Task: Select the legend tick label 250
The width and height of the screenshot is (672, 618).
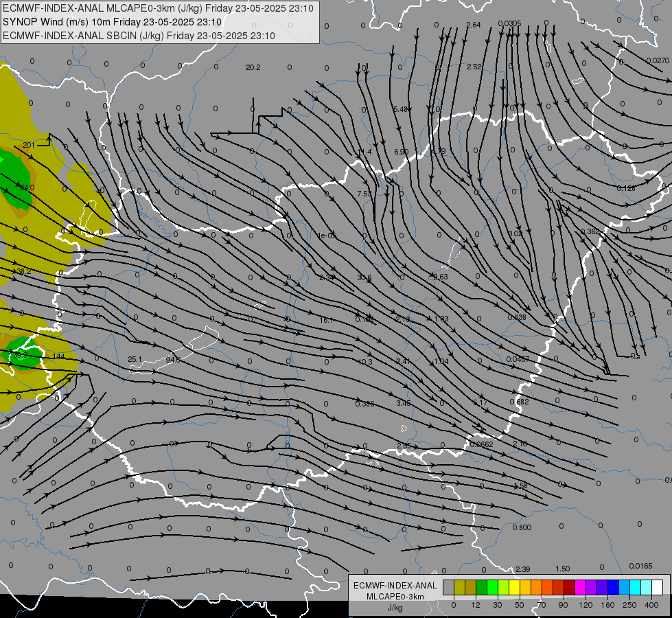Action: (x=629, y=605)
